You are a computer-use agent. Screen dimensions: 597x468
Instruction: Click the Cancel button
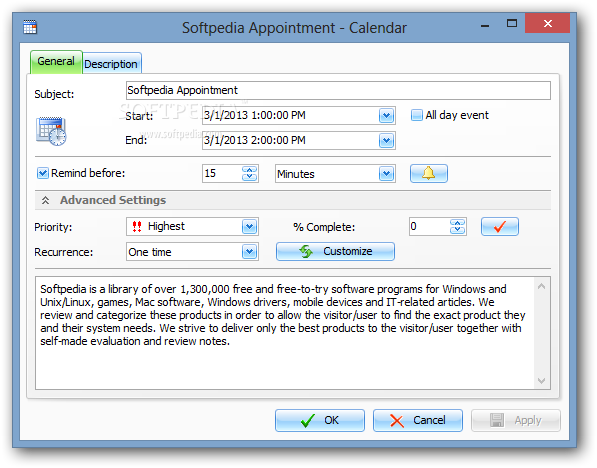click(418, 420)
